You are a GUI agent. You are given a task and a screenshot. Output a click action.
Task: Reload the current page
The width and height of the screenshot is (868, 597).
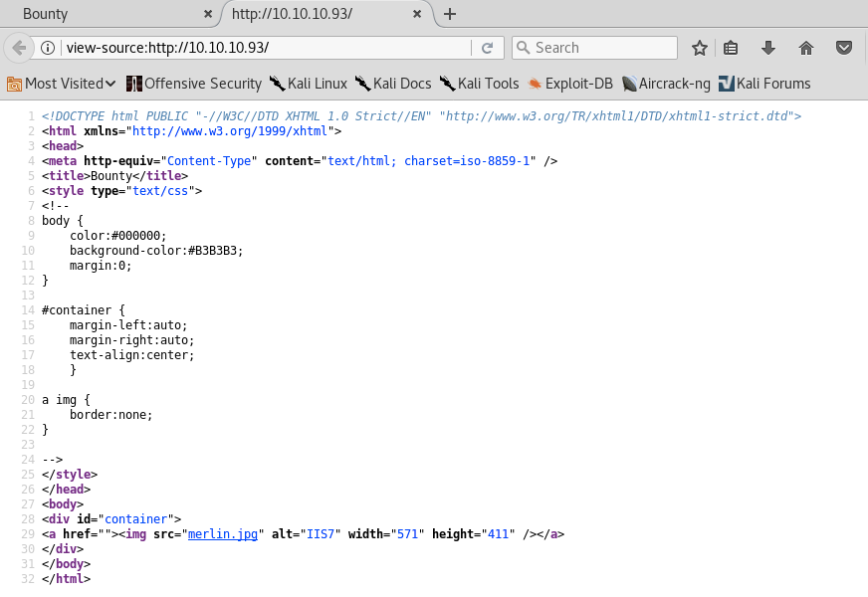tap(488, 48)
